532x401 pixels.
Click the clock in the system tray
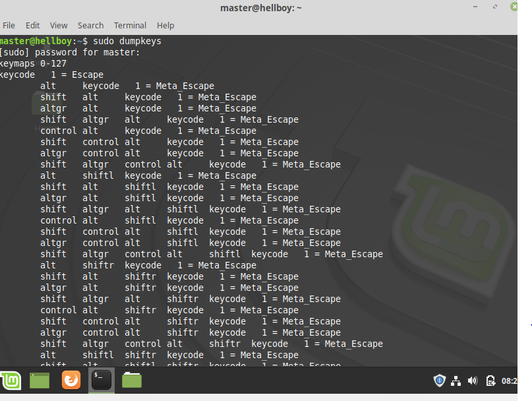coord(510,381)
